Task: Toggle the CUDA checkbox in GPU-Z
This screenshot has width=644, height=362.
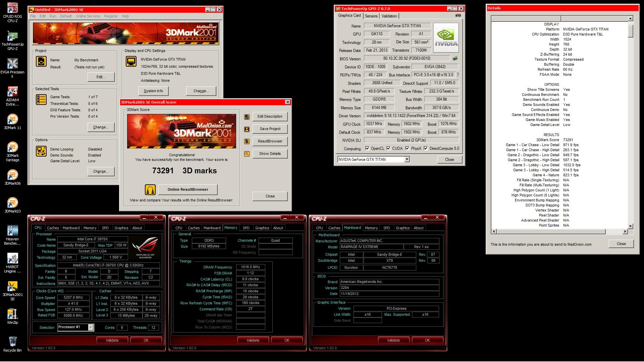Action: point(388,148)
